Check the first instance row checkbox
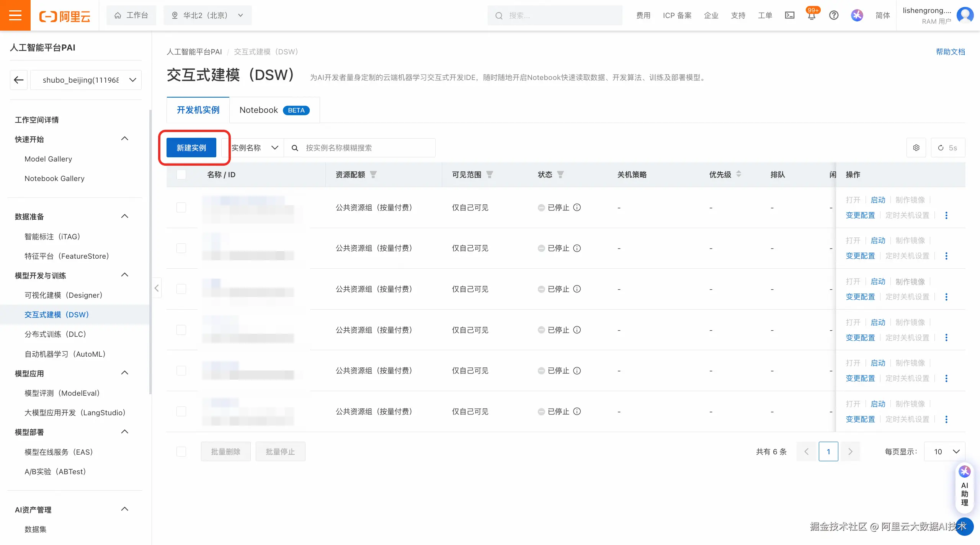The height and width of the screenshot is (545, 980). [181, 207]
